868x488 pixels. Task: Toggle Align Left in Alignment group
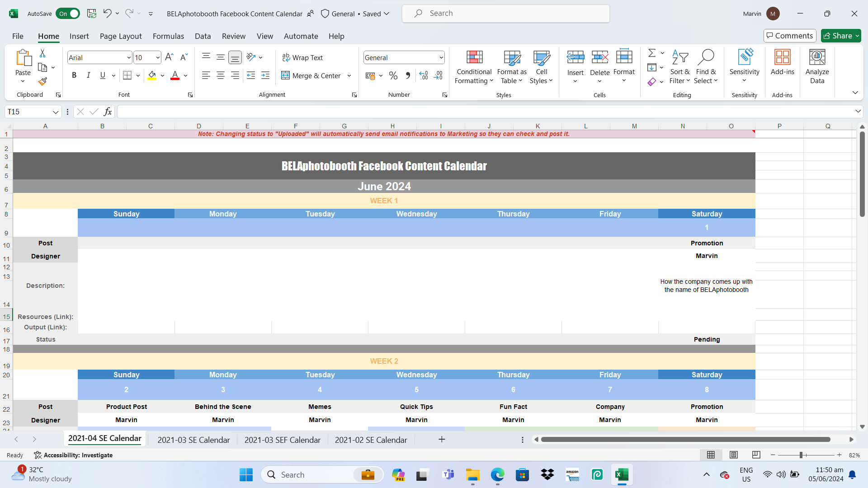[206, 75]
